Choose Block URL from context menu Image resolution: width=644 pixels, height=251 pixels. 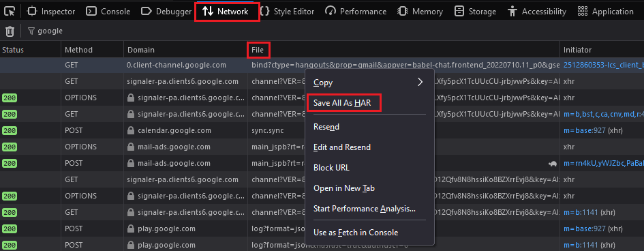pos(331,168)
